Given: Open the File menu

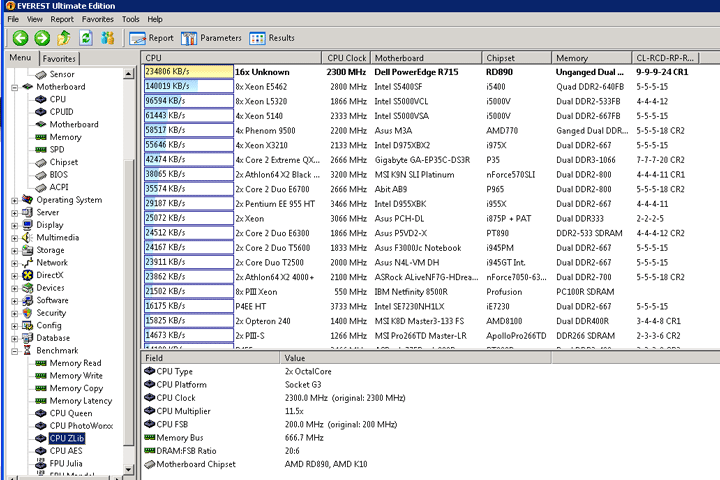Looking at the screenshot, I should click(13, 19).
